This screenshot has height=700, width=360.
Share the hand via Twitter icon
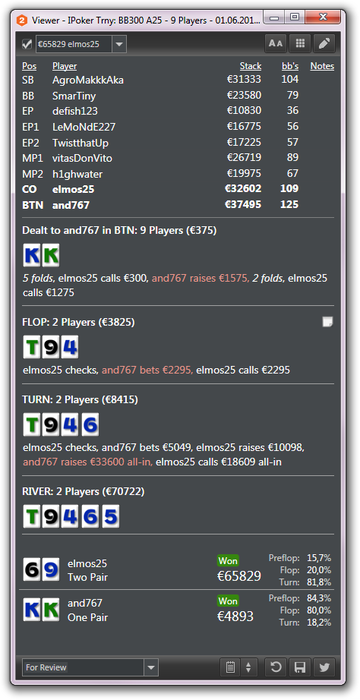pyautogui.click(x=324, y=667)
